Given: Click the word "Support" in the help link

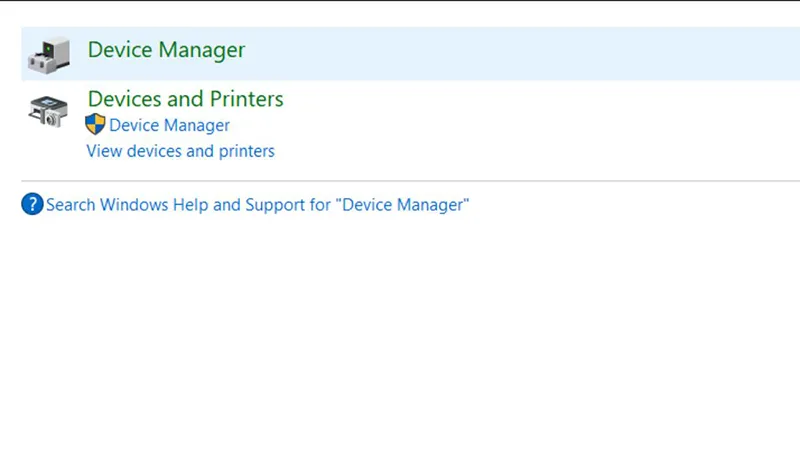Looking at the screenshot, I should (x=276, y=205).
